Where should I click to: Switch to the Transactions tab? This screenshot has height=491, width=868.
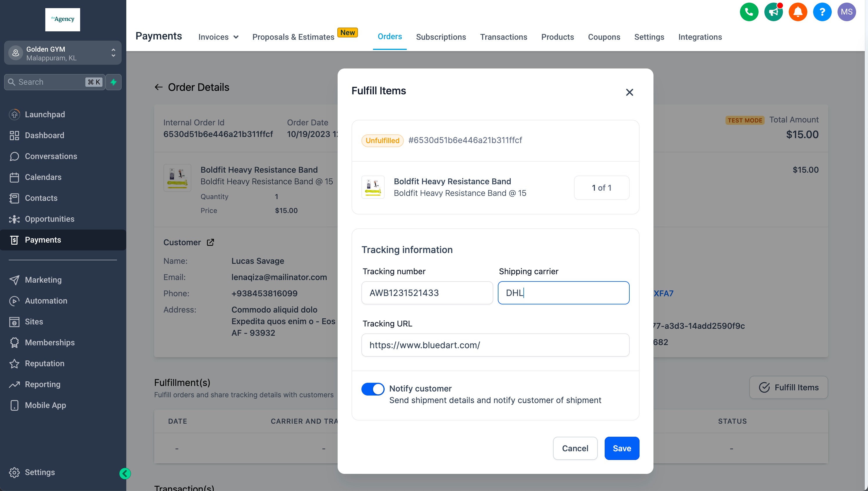pos(503,37)
